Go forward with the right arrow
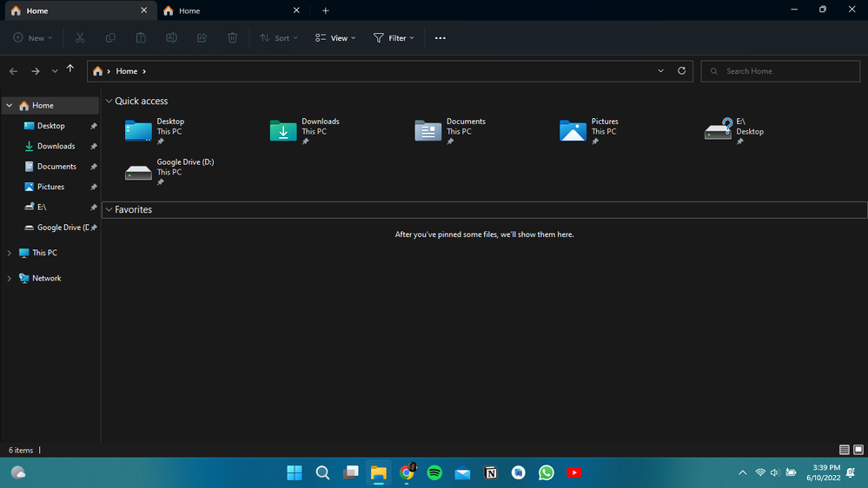 point(35,71)
